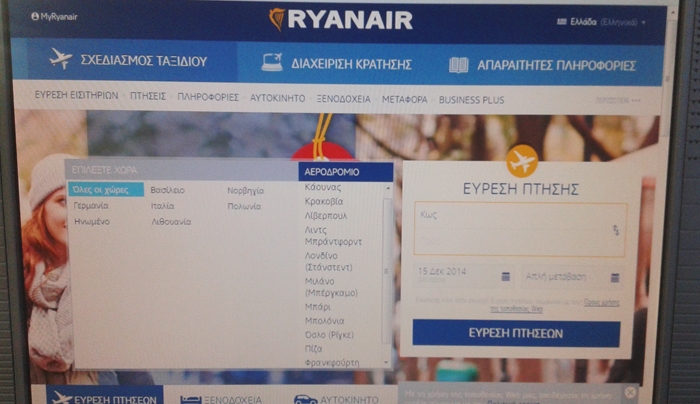
Task: Open ΑΥΤΟΚΙΝΗΤΟ menu item in submenu
Action: [278, 98]
